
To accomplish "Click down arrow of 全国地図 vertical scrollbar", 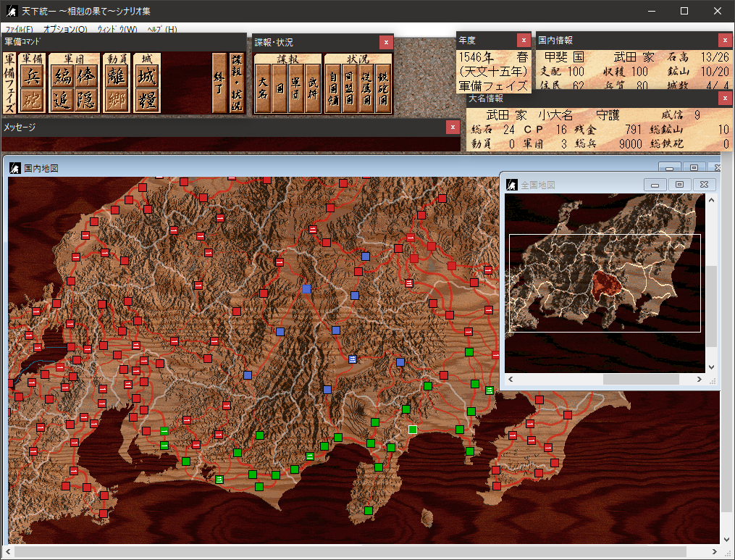I will pos(711,367).
